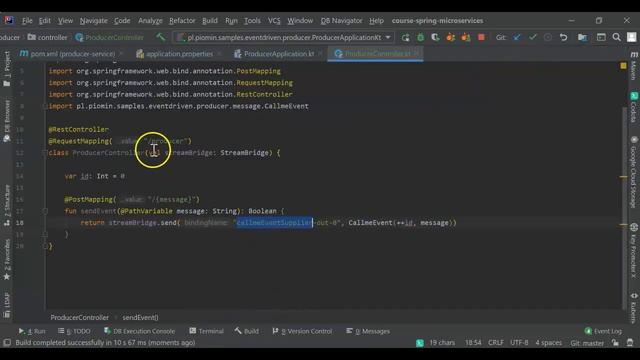
Task: Open the Git master branch selector
Action: tap(587, 343)
